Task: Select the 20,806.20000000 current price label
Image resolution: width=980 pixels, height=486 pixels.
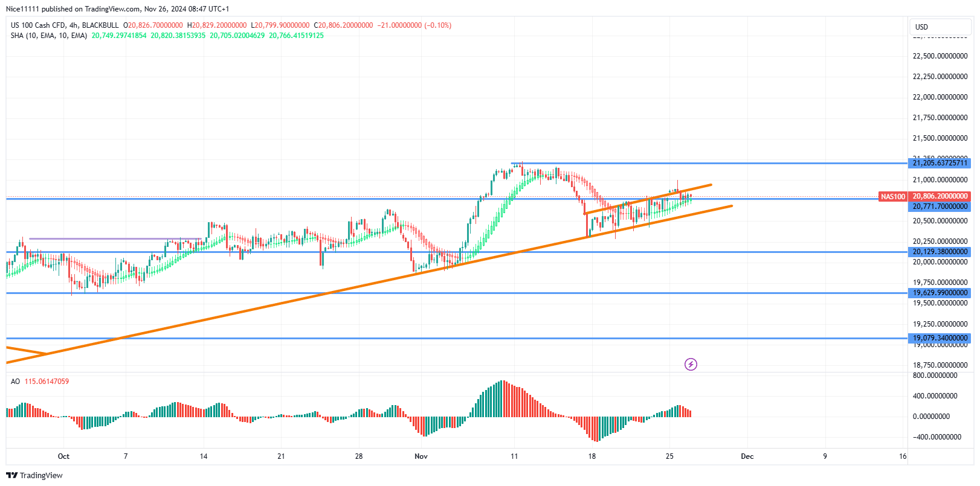Action: (x=940, y=196)
